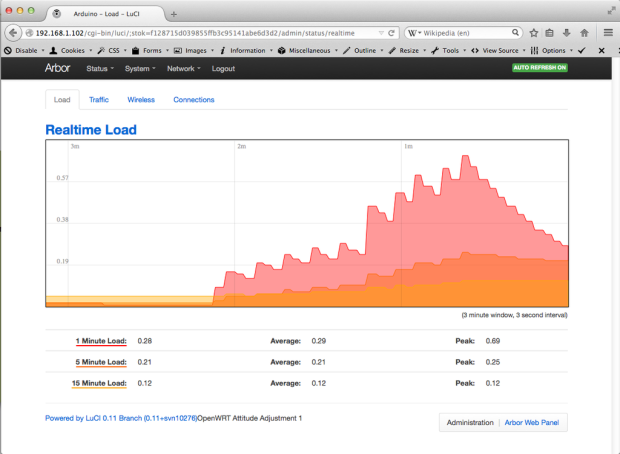The height and width of the screenshot is (454, 620).
Task: Click the 1 minute peak value 0.69
Action: tap(493, 341)
